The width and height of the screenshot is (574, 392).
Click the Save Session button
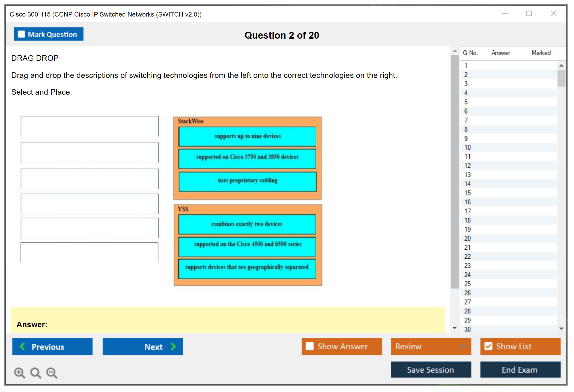pyautogui.click(x=431, y=370)
